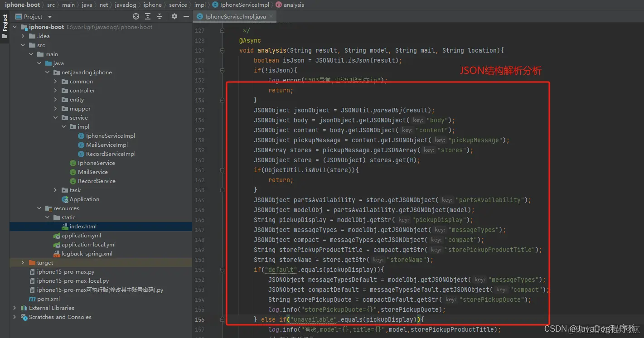Collapse net.javadog.iphone package
The width and height of the screenshot is (644, 338).
(47, 72)
